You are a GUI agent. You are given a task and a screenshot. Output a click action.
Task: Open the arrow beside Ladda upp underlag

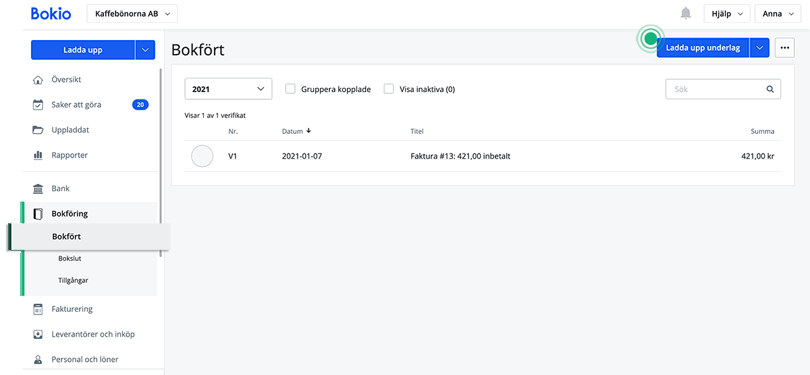pyautogui.click(x=759, y=48)
